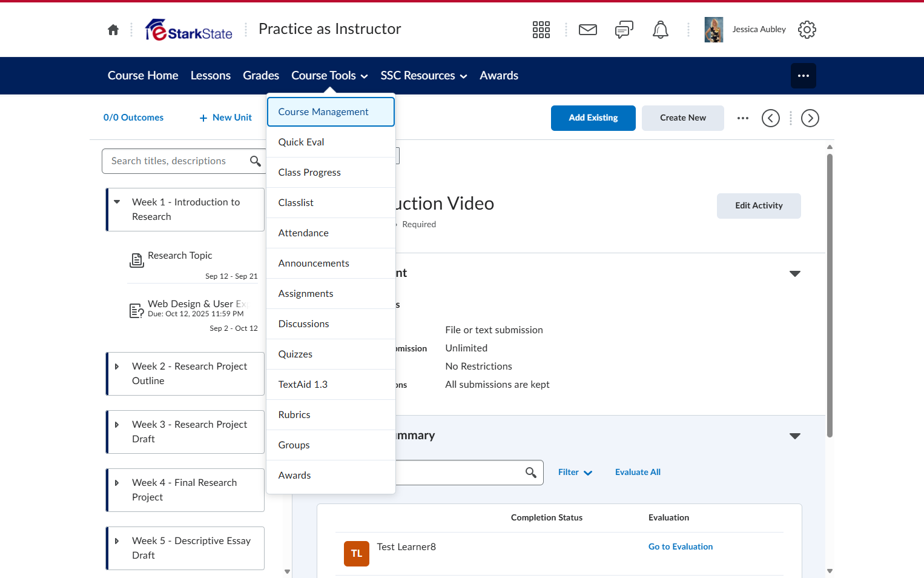Expand Week 3 - Research Project Draft

pos(117,425)
